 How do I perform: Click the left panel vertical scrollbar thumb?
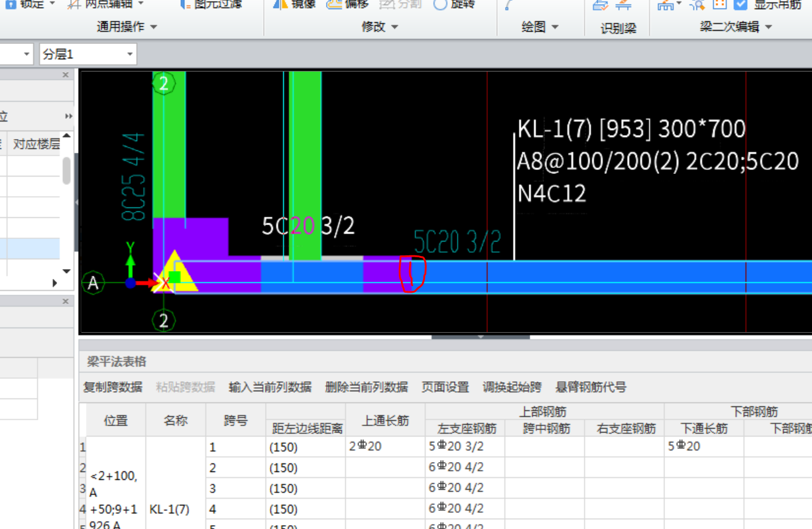[66, 170]
